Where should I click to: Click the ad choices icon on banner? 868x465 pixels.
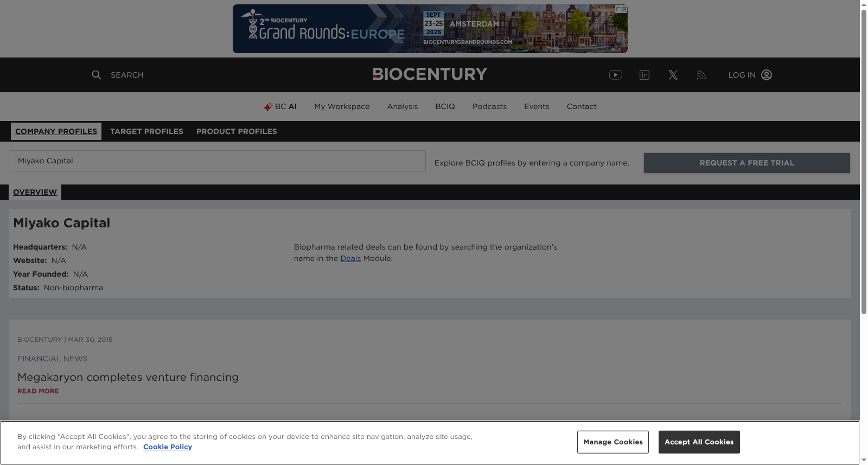(622, 9)
